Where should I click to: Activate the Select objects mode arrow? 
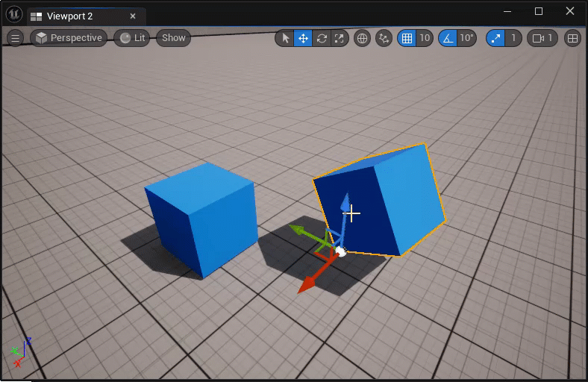pos(285,38)
